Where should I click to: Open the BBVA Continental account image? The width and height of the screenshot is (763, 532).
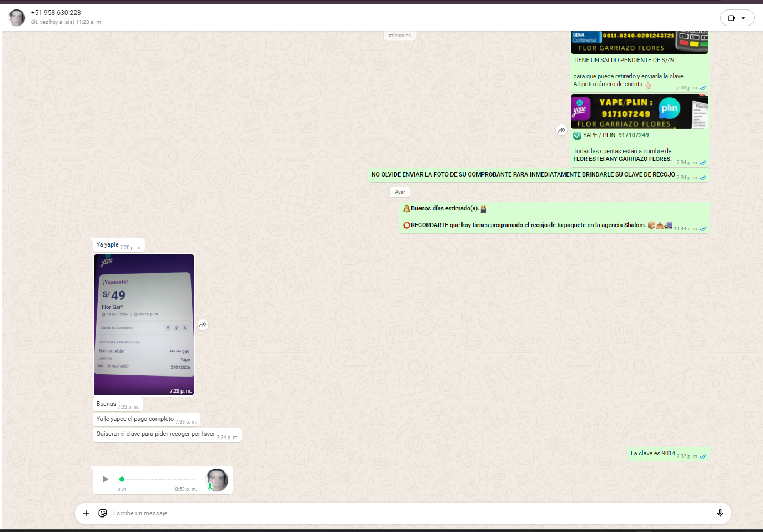(x=639, y=42)
